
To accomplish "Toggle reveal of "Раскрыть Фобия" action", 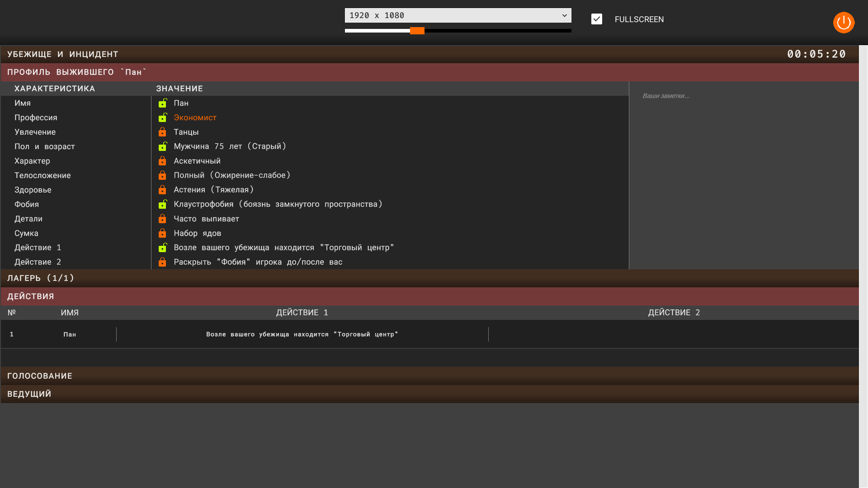I will click(x=162, y=262).
